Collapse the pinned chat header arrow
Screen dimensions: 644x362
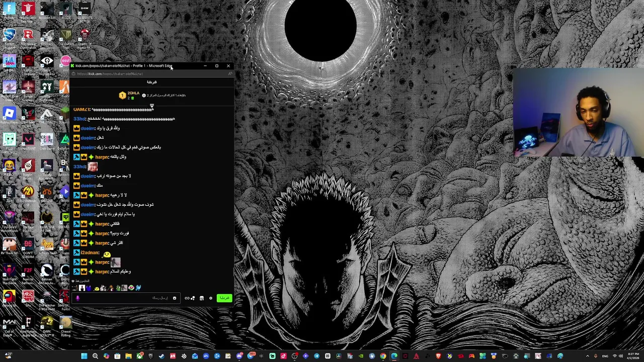[151, 106]
